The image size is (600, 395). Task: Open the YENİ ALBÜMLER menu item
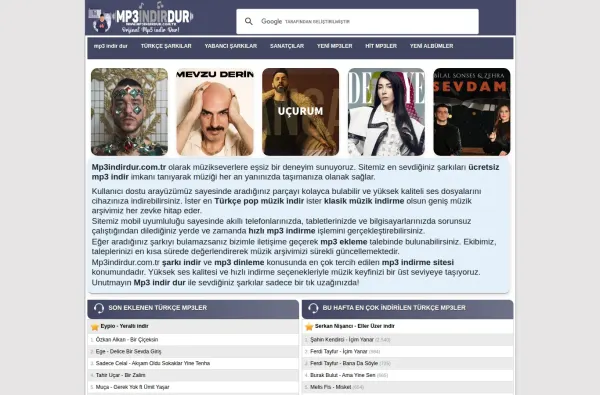[x=432, y=46]
